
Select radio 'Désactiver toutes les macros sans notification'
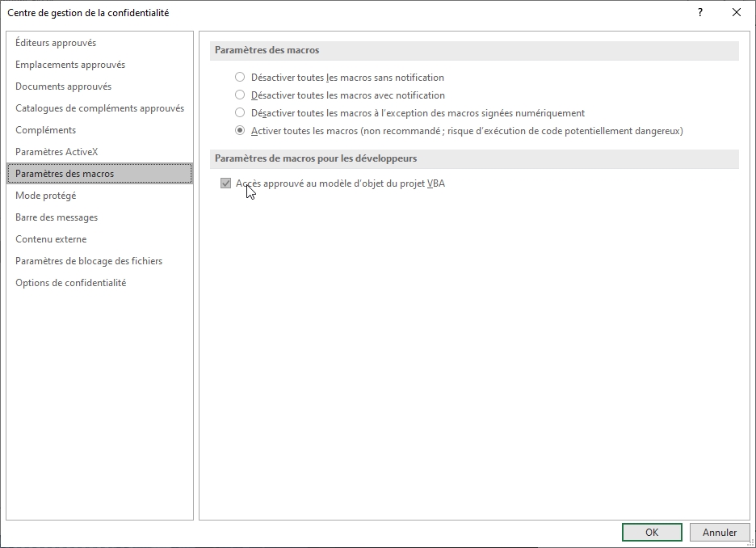(x=239, y=77)
